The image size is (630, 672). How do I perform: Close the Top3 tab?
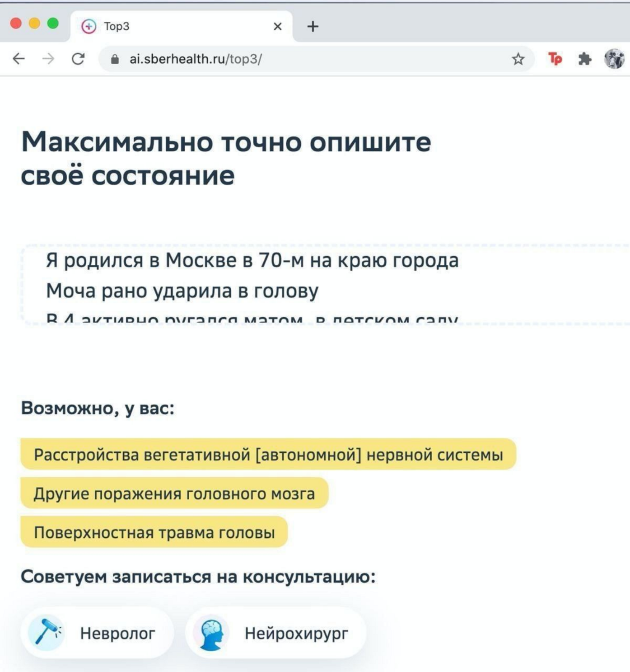tap(278, 27)
